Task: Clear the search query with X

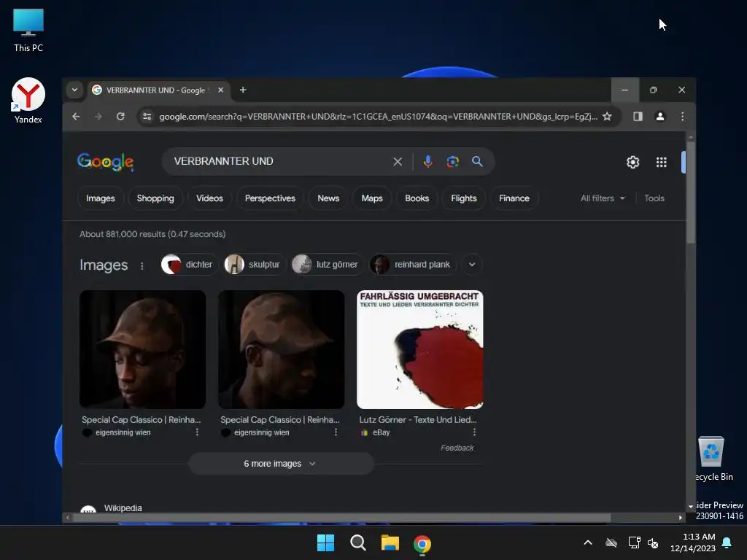Action: click(398, 162)
